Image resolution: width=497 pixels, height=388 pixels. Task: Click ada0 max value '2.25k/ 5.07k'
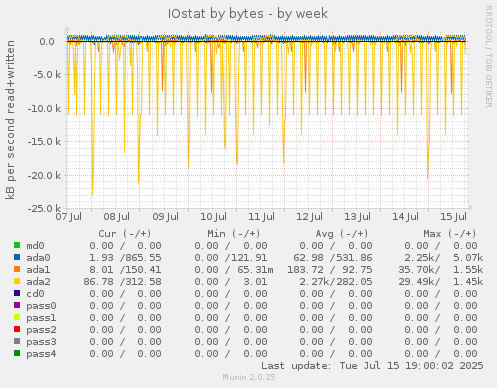pyautogui.click(x=444, y=258)
